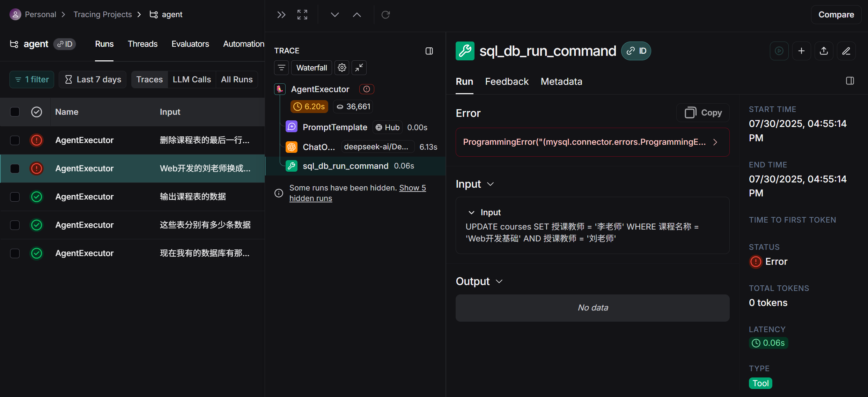Select PromptTemplate node in trace tree
868x397 pixels.
coord(334,127)
